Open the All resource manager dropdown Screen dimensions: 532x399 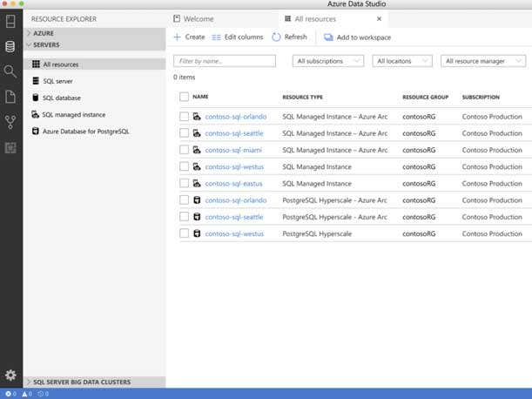[x=482, y=61]
